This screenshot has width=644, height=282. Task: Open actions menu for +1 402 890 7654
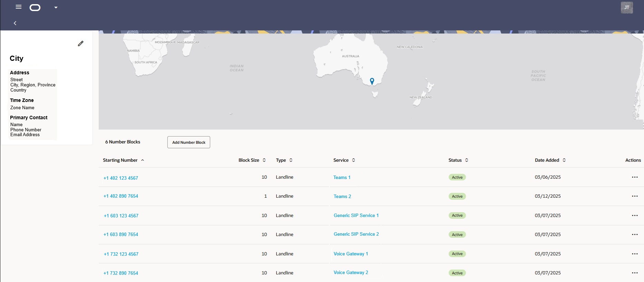click(x=635, y=196)
